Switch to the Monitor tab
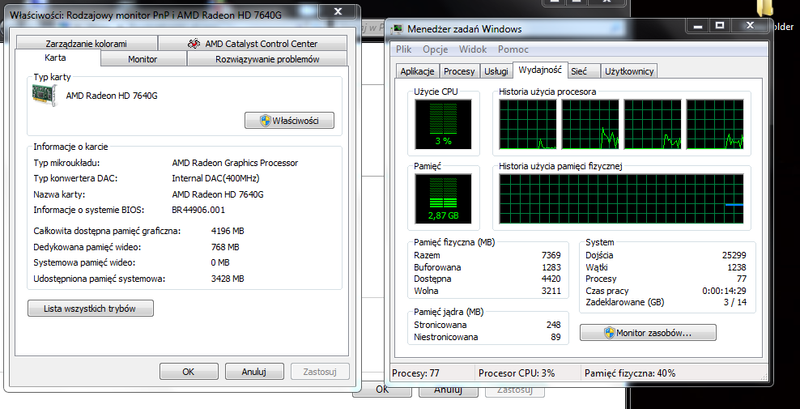The height and width of the screenshot is (409, 800). (143, 59)
